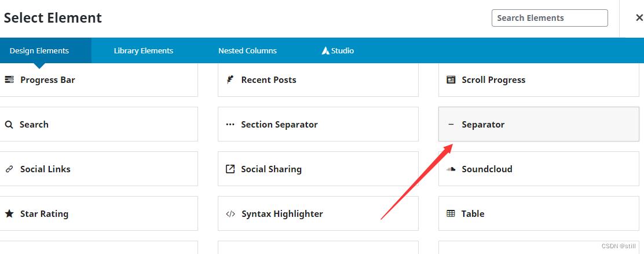
Task: Add the Star Rating element
Action: (98, 213)
